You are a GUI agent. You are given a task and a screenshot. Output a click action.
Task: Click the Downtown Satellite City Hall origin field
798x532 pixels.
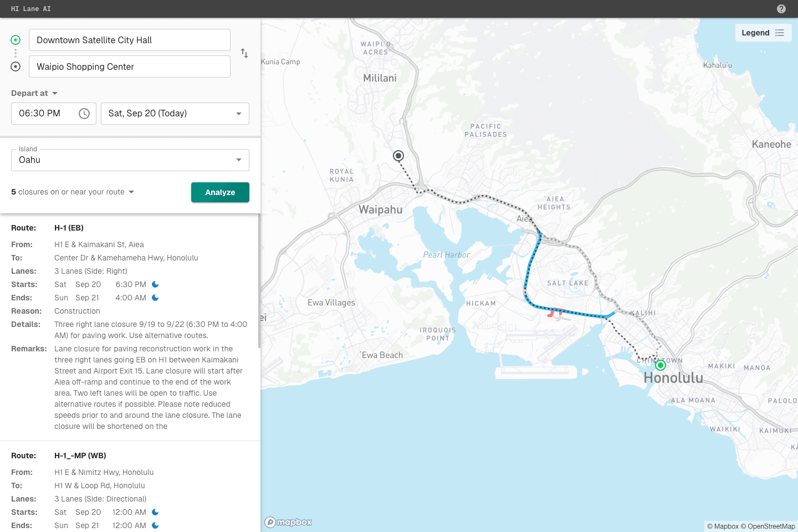tap(130, 40)
